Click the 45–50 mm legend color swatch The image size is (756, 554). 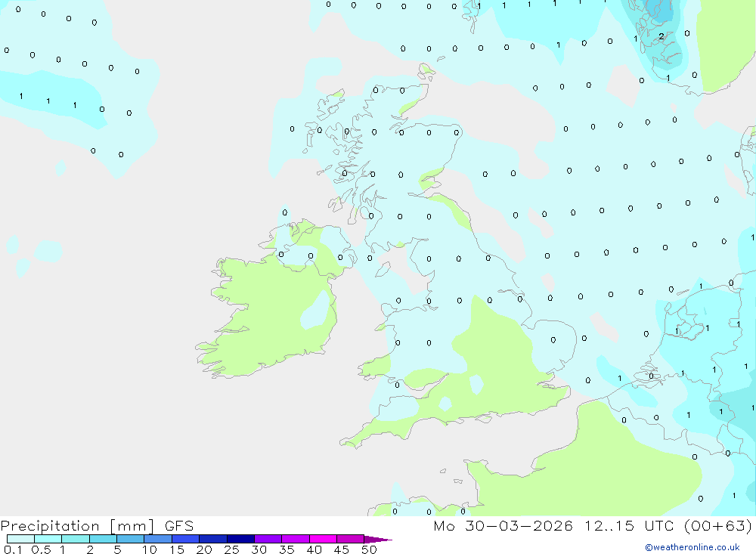pyautogui.click(x=350, y=539)
